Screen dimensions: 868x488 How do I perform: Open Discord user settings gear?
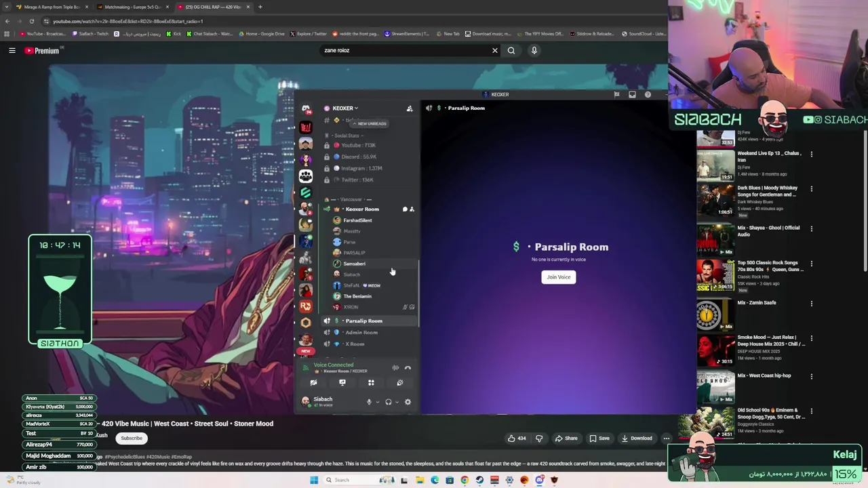point(408,402)
